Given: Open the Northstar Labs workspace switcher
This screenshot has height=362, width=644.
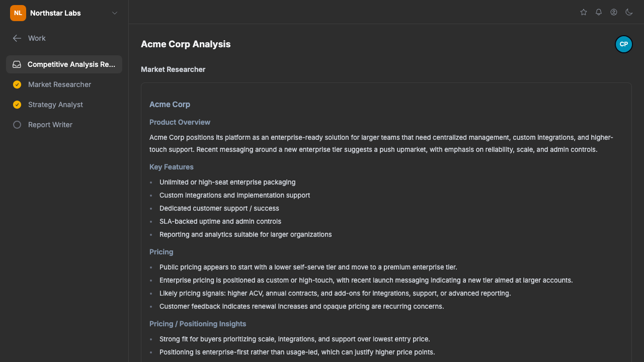Looking at the screenshot, I should pyautogui.click(x=64, y=13).
